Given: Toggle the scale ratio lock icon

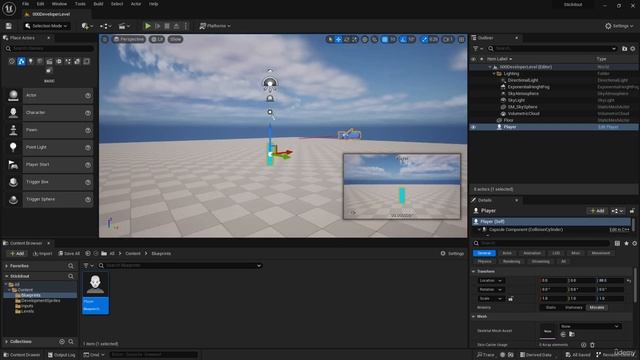Looking at the screenshot, I should (x=511, y=299).
